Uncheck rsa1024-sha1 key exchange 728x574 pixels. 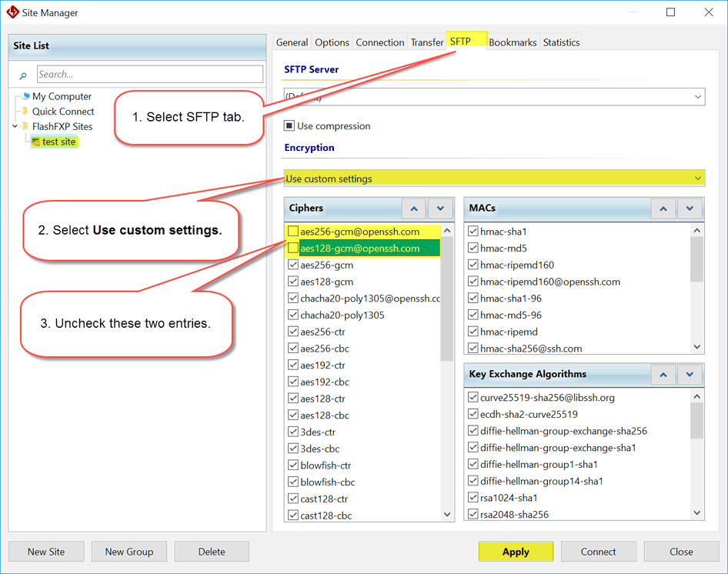473,497
